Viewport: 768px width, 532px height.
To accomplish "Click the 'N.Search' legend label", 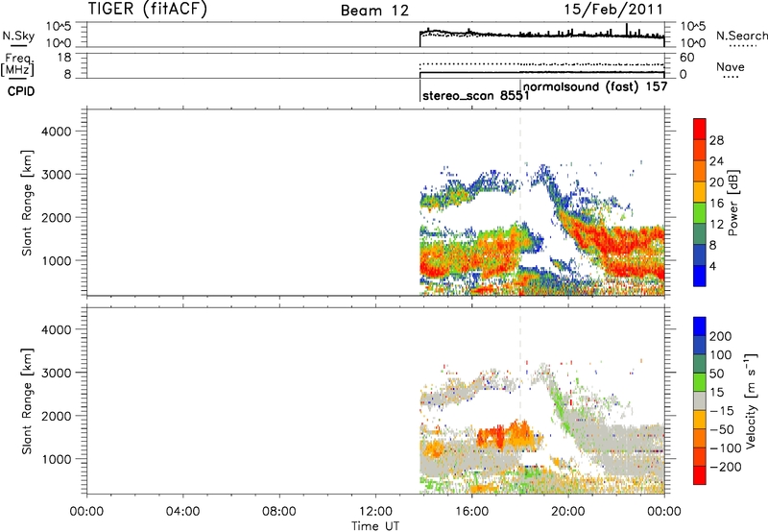I will (742, 36).
